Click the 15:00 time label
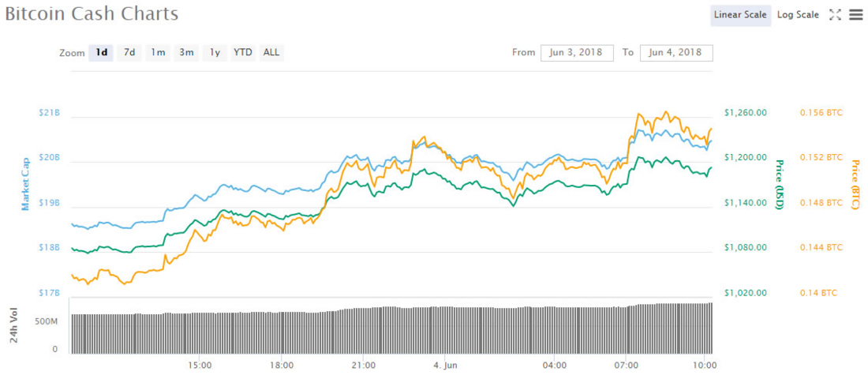 coord(200,365)
